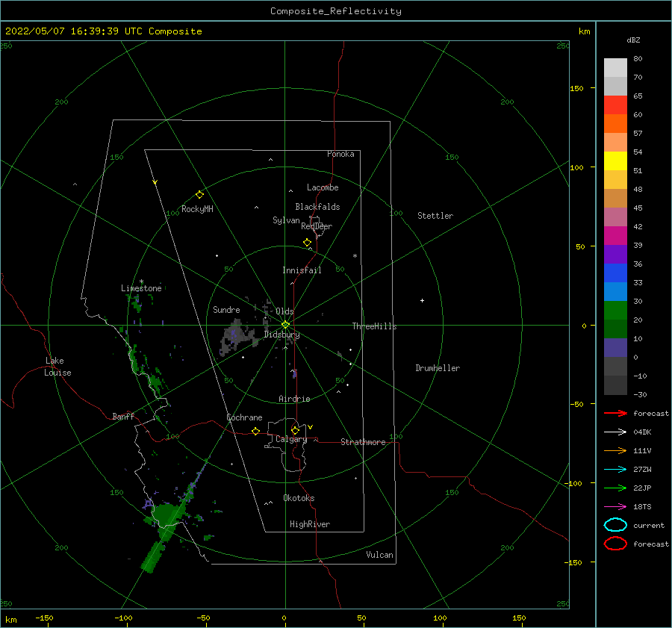Click the Drumheller town label
This screenshot has width=672, height=628.
438,368
